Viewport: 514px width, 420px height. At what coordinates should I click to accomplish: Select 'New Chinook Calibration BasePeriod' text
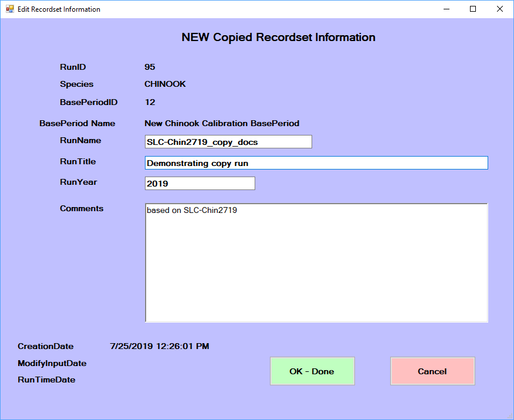click(222, 123)
